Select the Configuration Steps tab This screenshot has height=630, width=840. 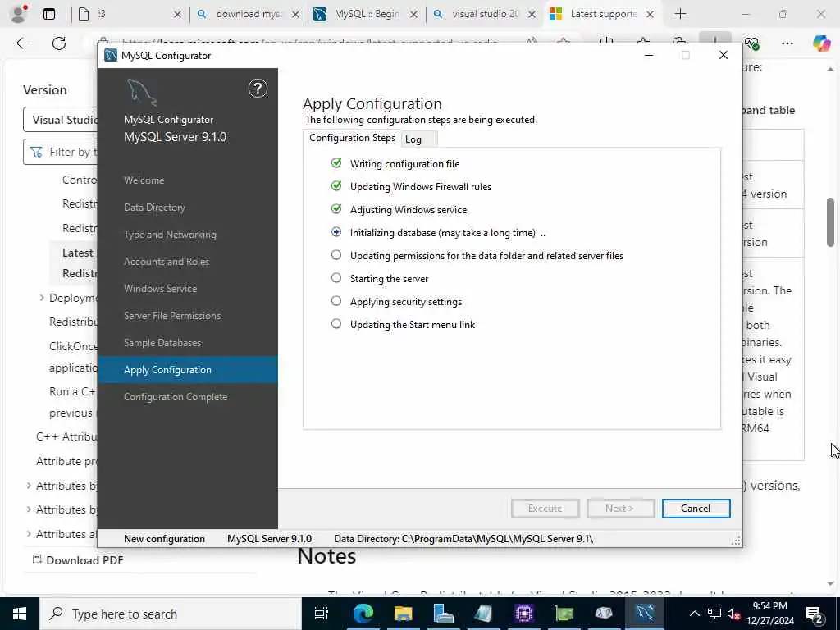[x=352, y=138]
